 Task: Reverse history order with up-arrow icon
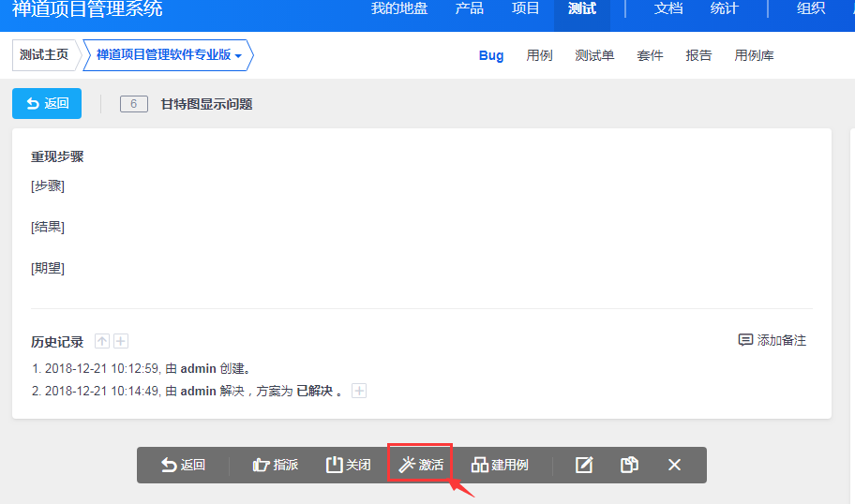(x=102, y=341)
